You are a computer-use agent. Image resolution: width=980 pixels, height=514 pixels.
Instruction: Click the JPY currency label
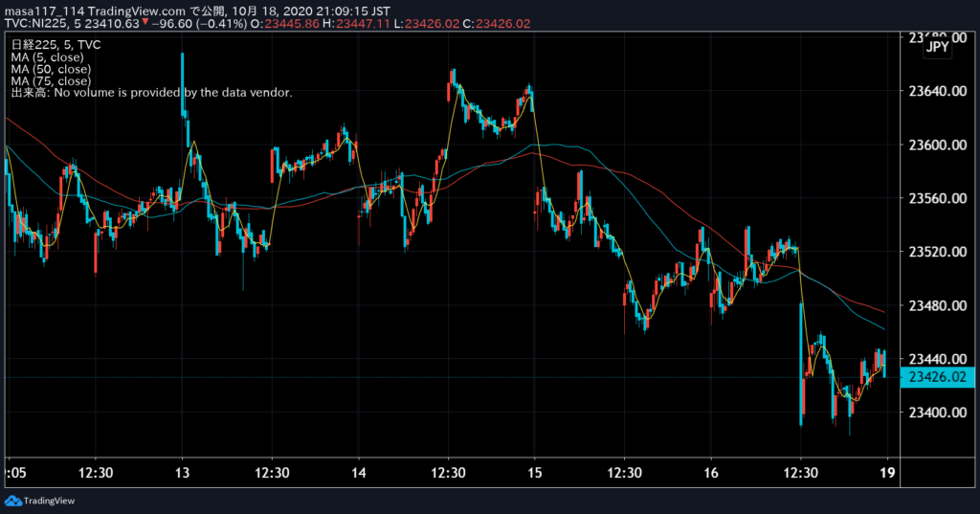pyautogui.click(x=938, y=47)
